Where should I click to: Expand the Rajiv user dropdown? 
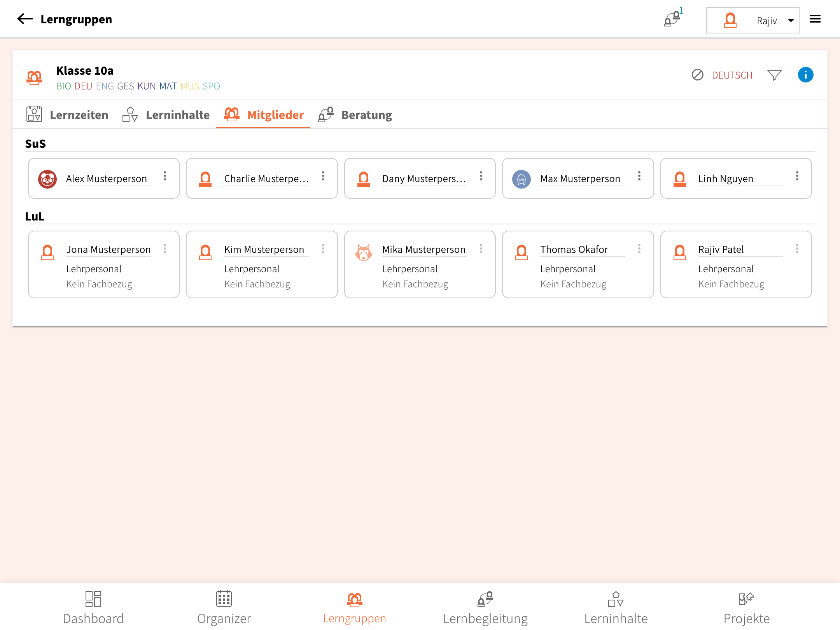click(791, 21)
